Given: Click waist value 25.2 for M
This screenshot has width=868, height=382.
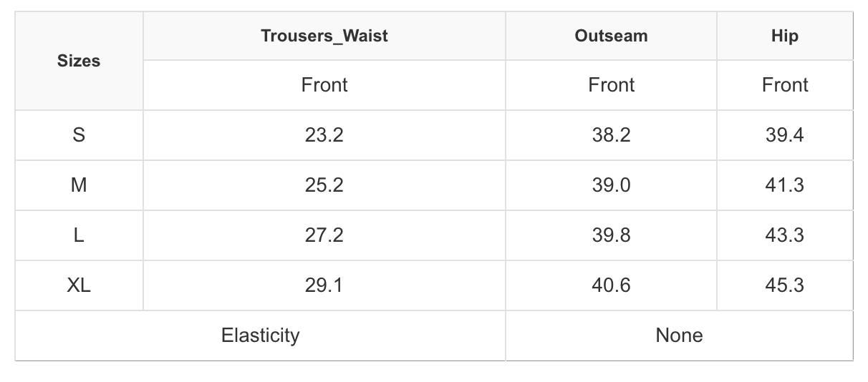Looking at the screenshot, I should (324, 185).
